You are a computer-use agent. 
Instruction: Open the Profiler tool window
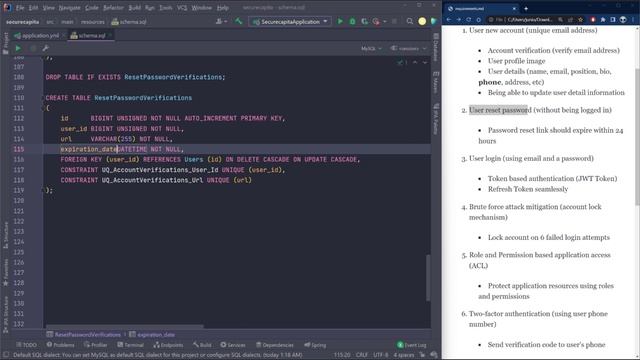96,345
